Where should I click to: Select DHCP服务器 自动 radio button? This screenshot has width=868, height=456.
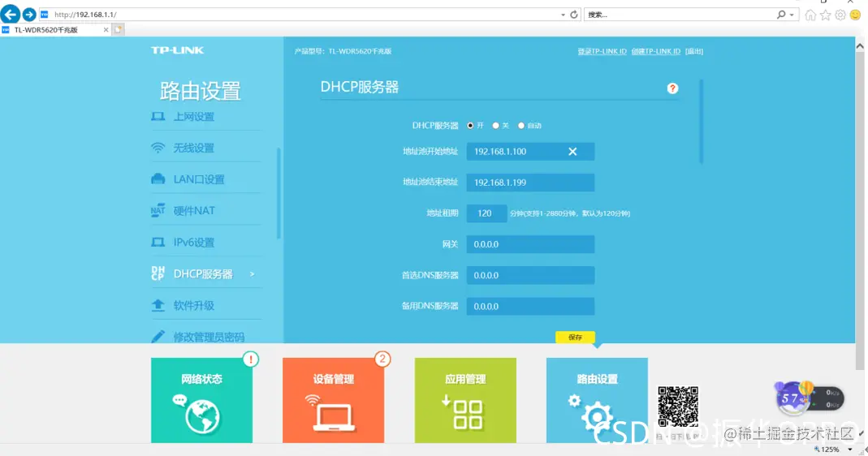521,126
